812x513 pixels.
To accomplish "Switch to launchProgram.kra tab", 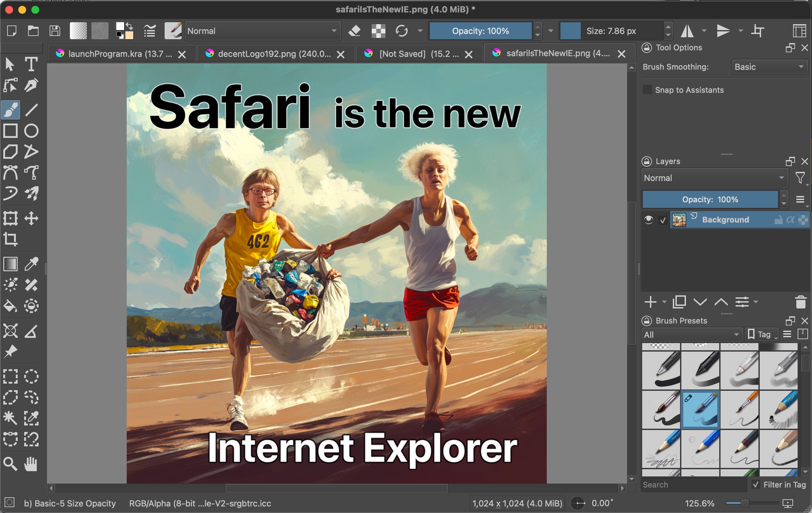I will point(121,54).
